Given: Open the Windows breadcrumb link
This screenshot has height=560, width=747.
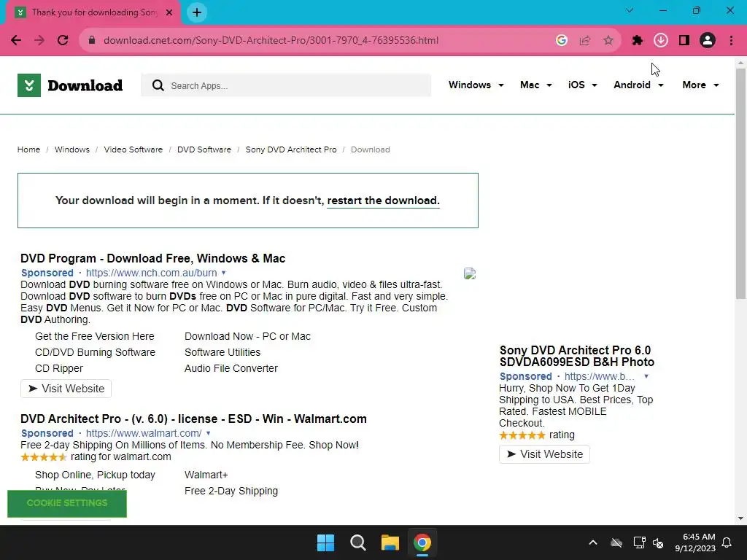Looking at the screenshot, I should (x=72, y=149).
